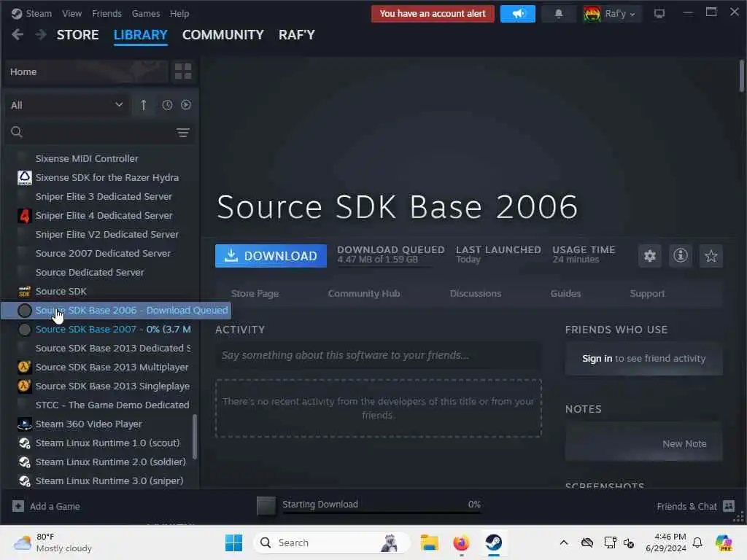Expand the All library filter dropdown

point(66,105)
